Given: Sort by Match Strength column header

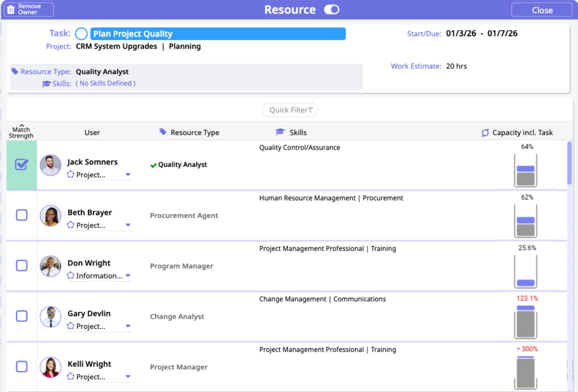Looking at the screenshot, I should (21, 132).
